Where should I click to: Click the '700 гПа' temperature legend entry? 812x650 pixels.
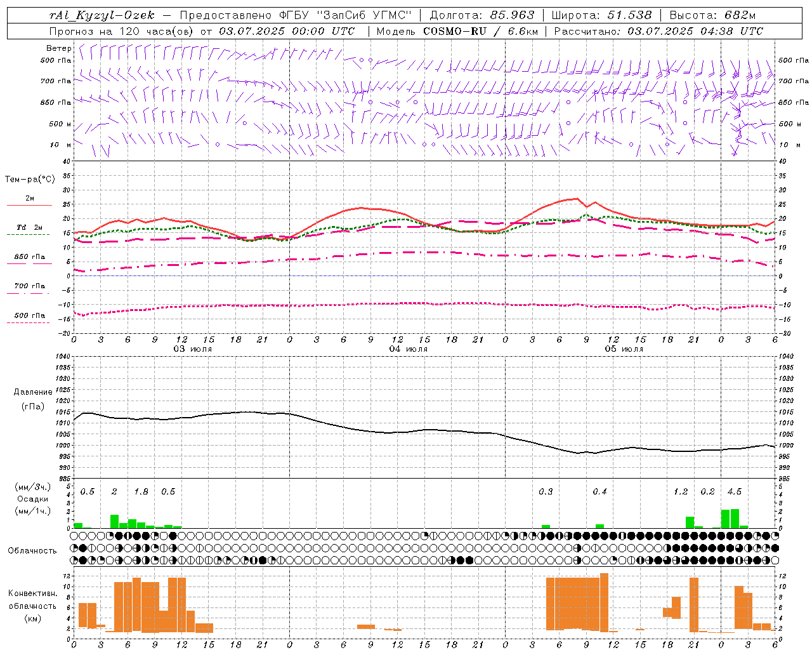(29, 286)
